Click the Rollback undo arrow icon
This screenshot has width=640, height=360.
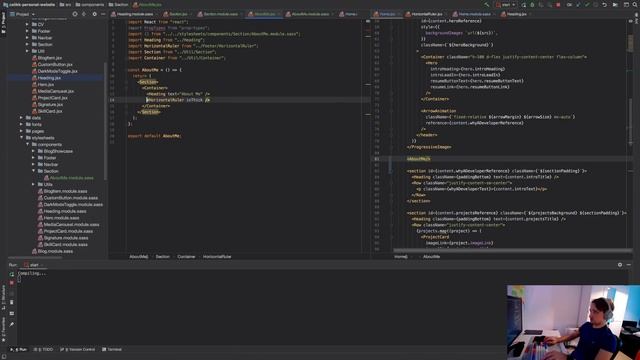coord(604,4)
